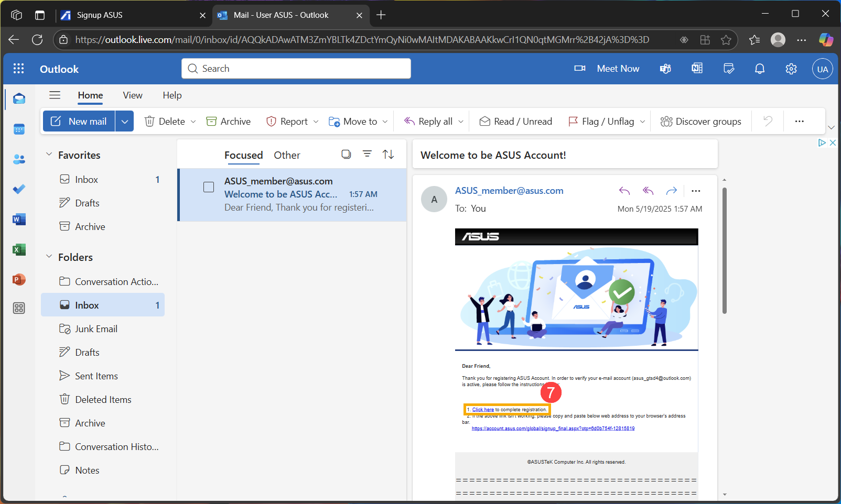Undo the last action in toolbar
This screenshot has width=841, height=504.
point(768,121)
